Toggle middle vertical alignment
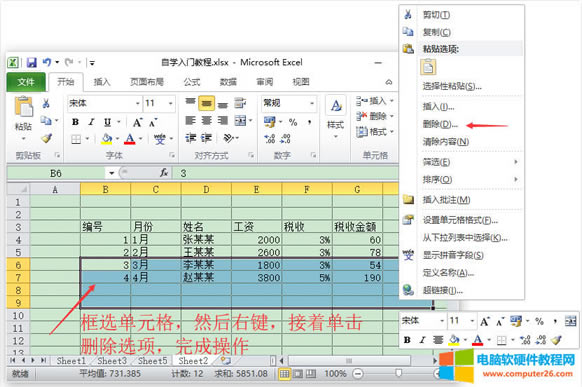Viewport: 582px width, 387px height. click(206, 104)
